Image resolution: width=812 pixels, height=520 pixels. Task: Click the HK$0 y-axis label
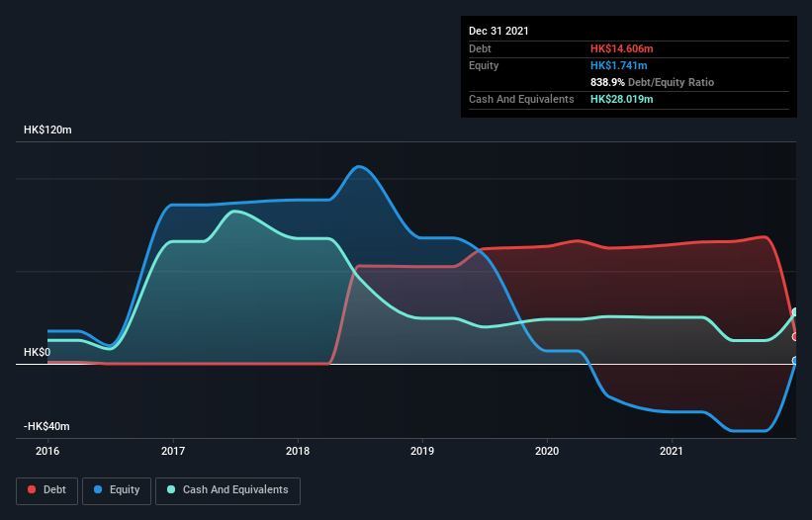tap(38, 352)
